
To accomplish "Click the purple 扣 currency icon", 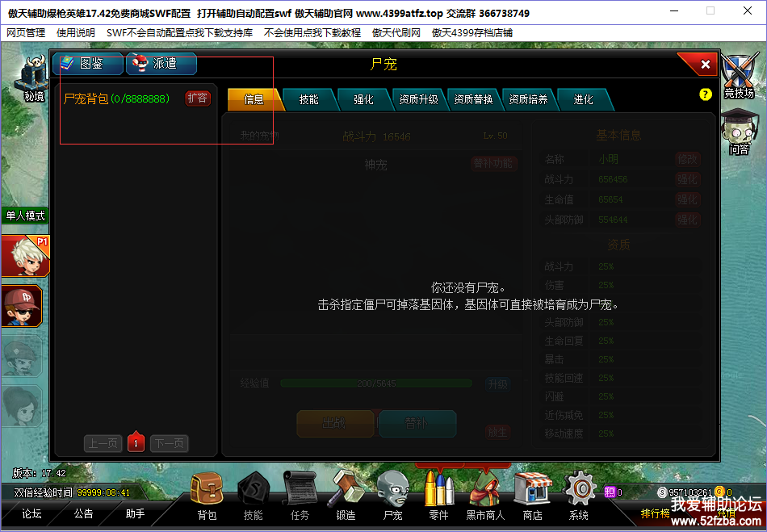I will [x=610, y=492].
